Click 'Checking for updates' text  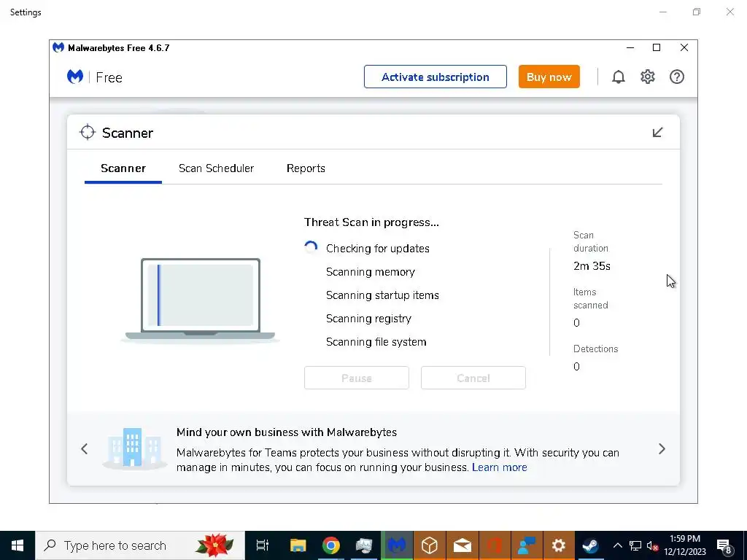pos(377,249)
